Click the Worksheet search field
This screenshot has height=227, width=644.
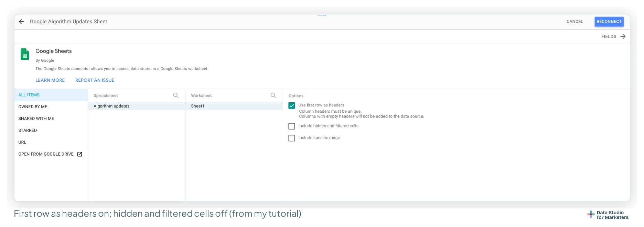(x=234, y=95)
